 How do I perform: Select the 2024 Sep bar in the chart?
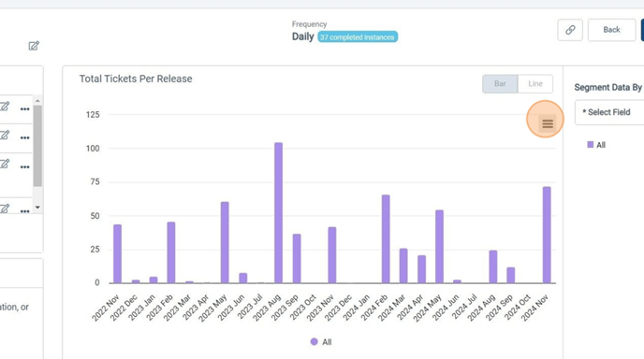click(510, 275)
